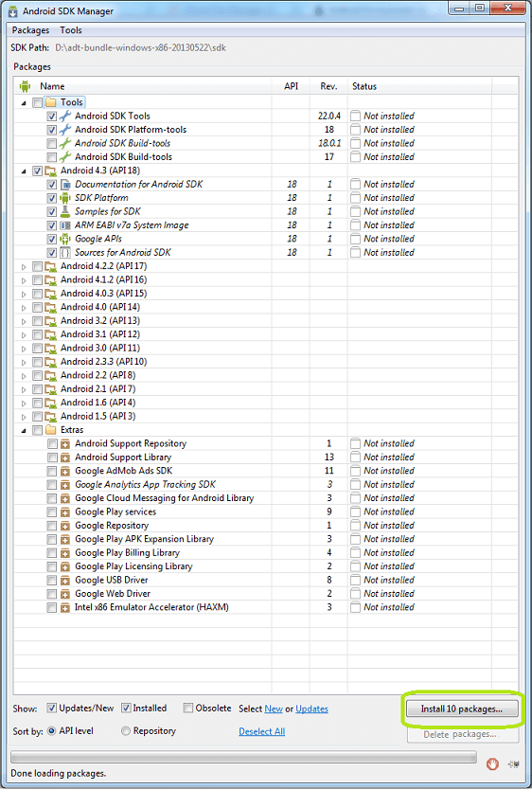This screenshot has height=790, width=532.
Task: Uncheck the Android SDK Tools checkbox
Action: tap(52, 116)
